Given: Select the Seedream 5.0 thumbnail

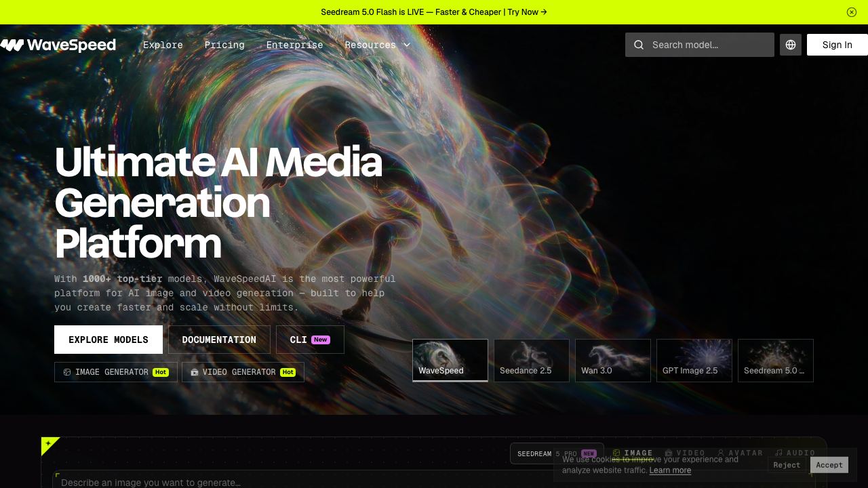Looking at the screenshot, I should coord(776,361).
